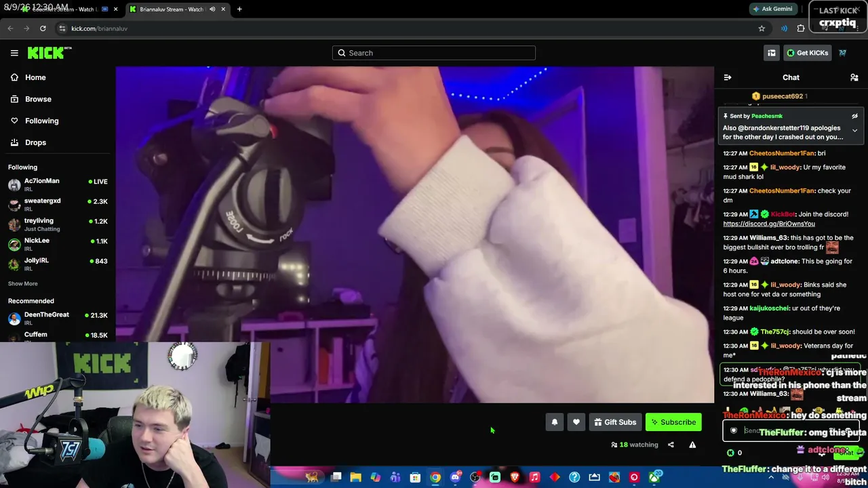Select the Briannaluv Stream tab

click(x=178, y=9)
